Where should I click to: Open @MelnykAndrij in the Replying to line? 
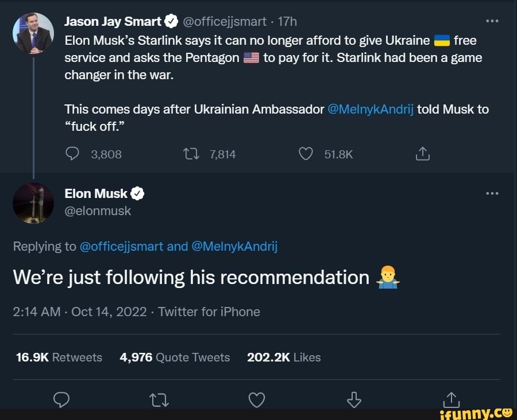coord(234,246)
